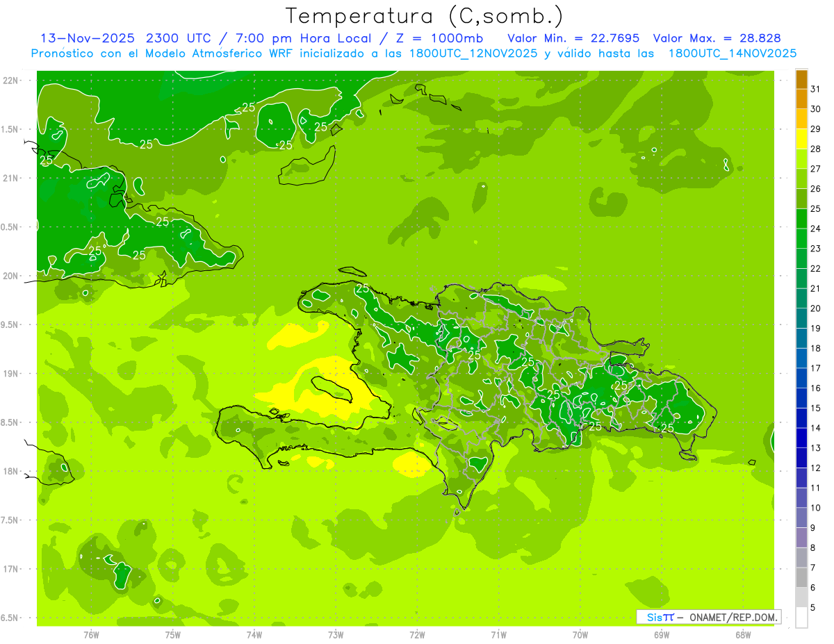Select the 'Valor Max. = 28.828' text
The image size is (834, 644).
click(717, 38)
